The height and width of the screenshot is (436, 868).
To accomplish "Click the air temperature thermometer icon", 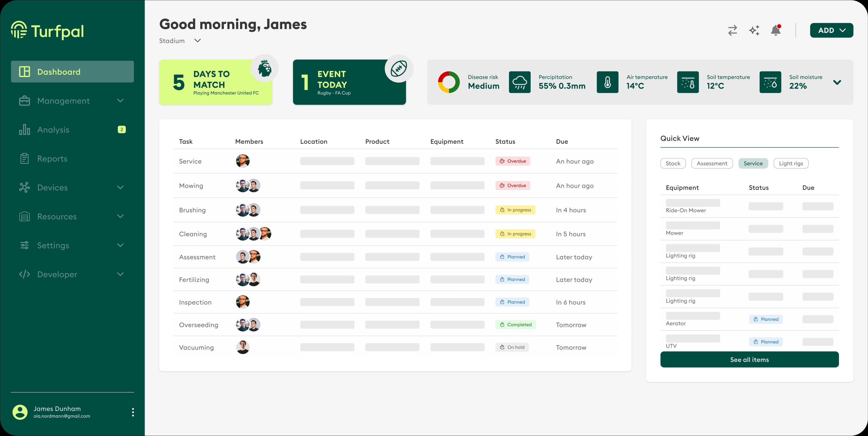I will point(607,82).
